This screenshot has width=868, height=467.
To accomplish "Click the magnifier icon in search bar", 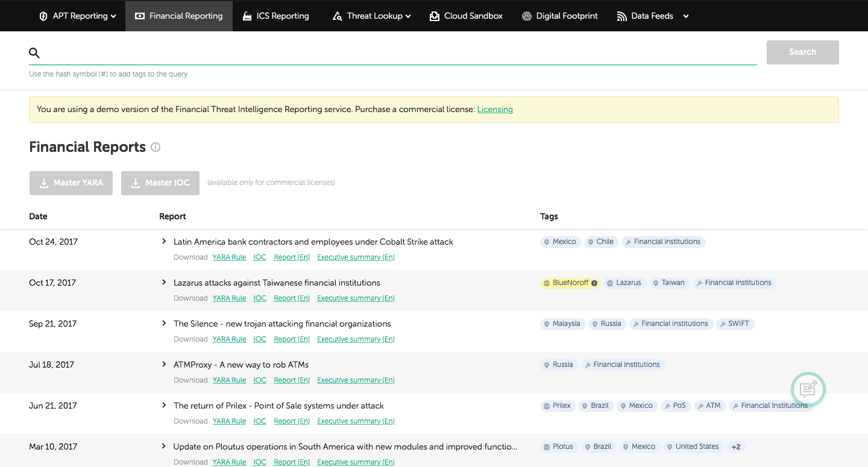I will click(x=34, y=53).
